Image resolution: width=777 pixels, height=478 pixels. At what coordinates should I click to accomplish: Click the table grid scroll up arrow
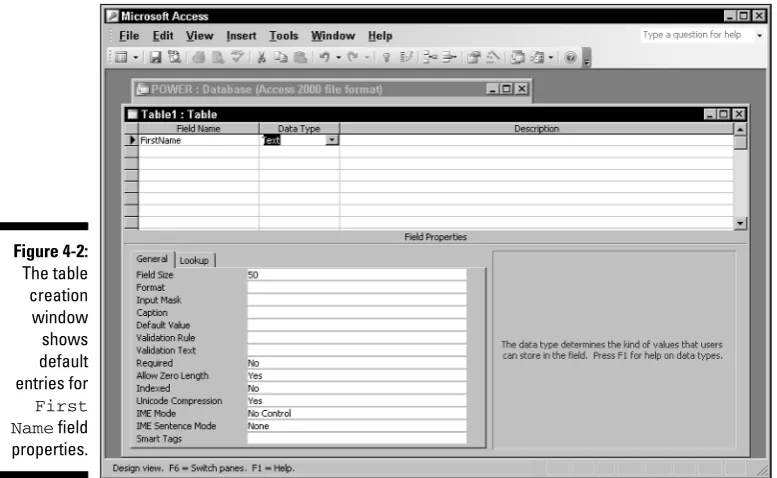pyautogui.click(x=740, y=129)
